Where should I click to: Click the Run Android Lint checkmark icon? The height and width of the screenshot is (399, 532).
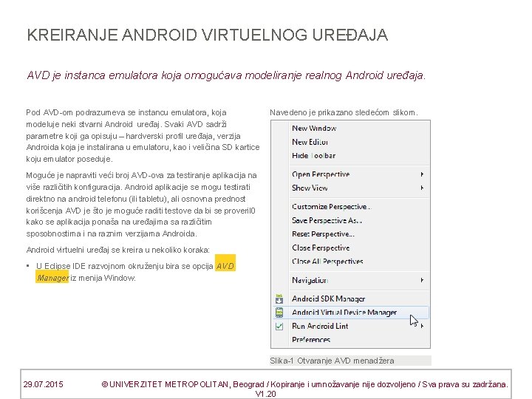(x=279, y=327)
